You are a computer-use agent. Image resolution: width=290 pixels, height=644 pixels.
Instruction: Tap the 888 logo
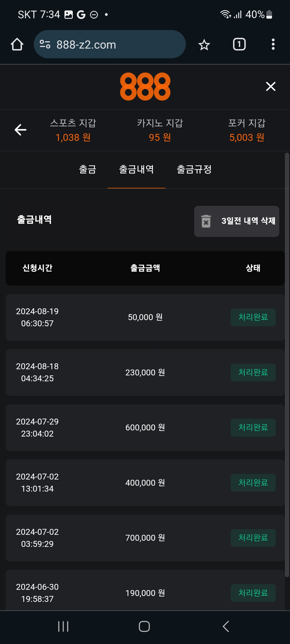(x=145, y=86)
